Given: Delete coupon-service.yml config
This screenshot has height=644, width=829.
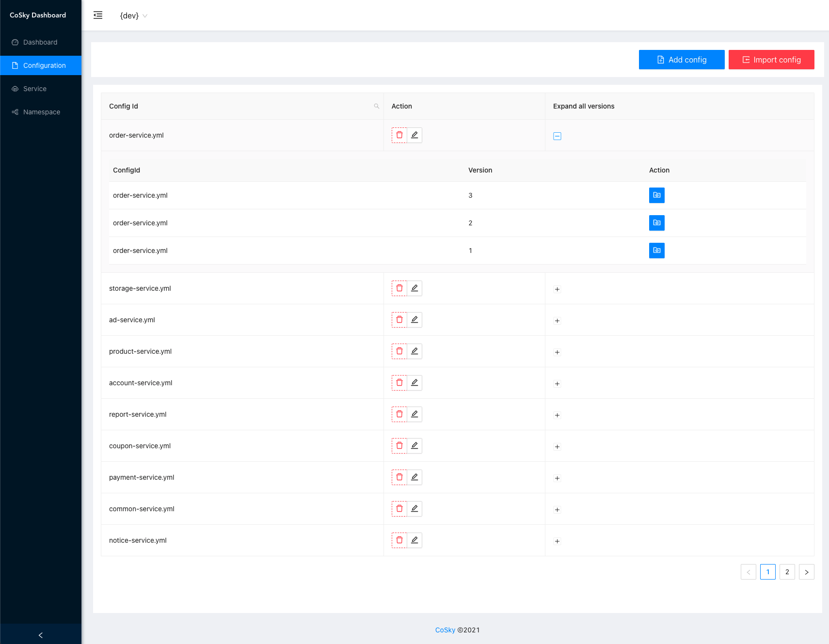Looking at the screenshot, I should coord(399,446).
